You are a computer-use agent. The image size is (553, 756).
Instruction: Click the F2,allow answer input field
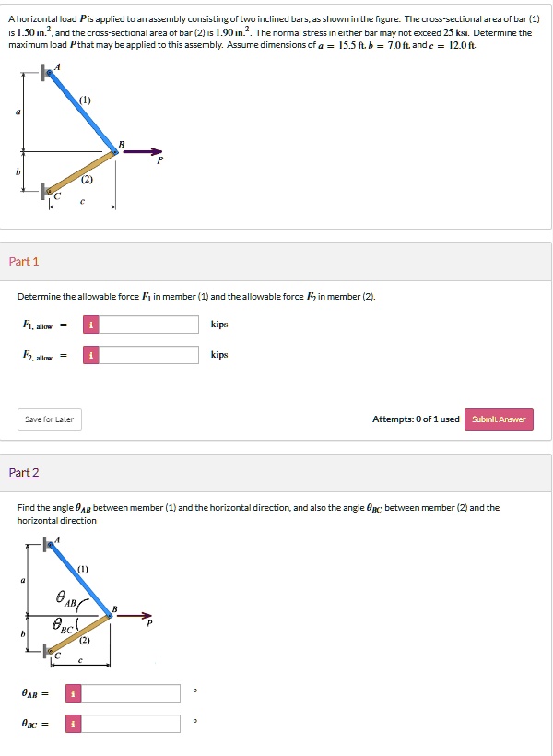147,354
